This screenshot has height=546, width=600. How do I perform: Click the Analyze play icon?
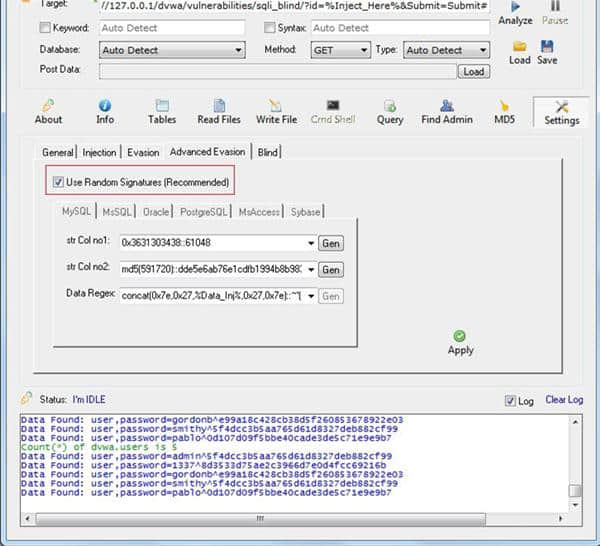pos(515,8)
